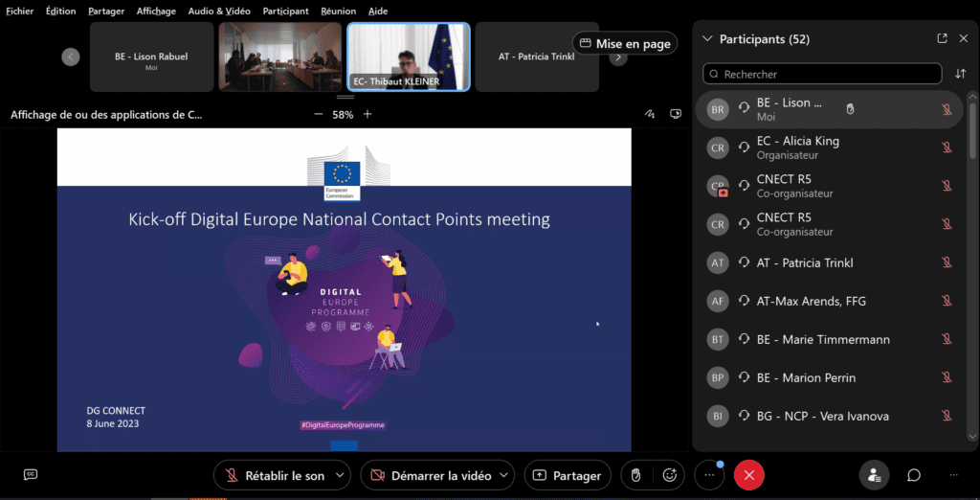This screenshot has height=500, width=980.
Task: Expand video options arrow beside Démarrer la vidéo
Action: tap(504, 475)
